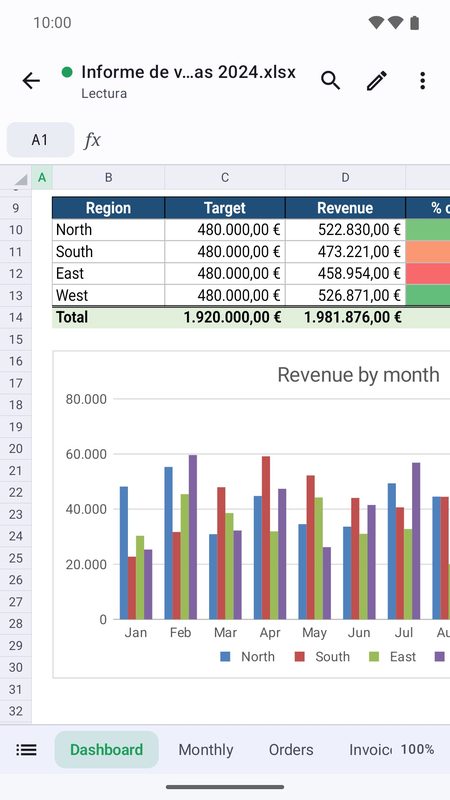Screen dimensions: 450x800
Task: Select total target 1.920.000,00 €
Action: pos(225,317)
